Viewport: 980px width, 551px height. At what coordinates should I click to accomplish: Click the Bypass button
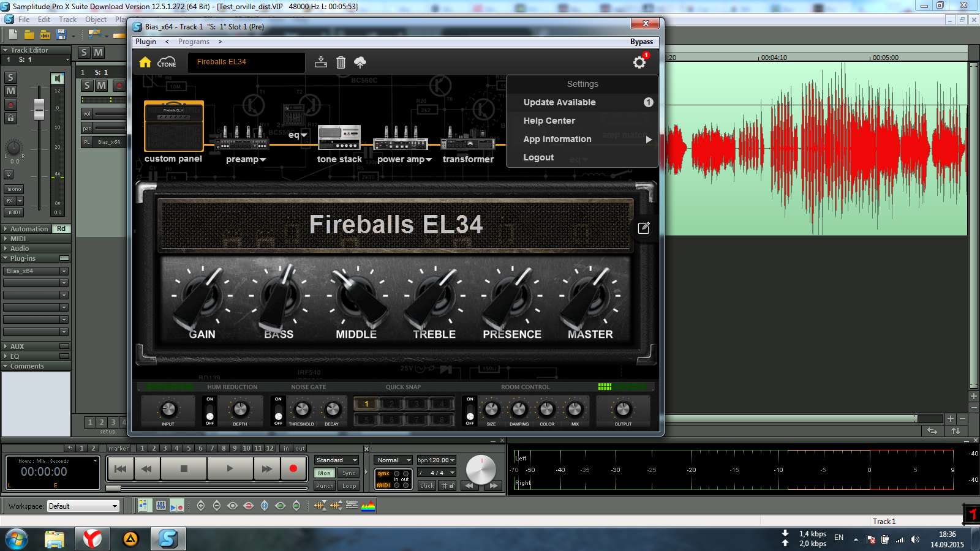[x=641, y=42]
